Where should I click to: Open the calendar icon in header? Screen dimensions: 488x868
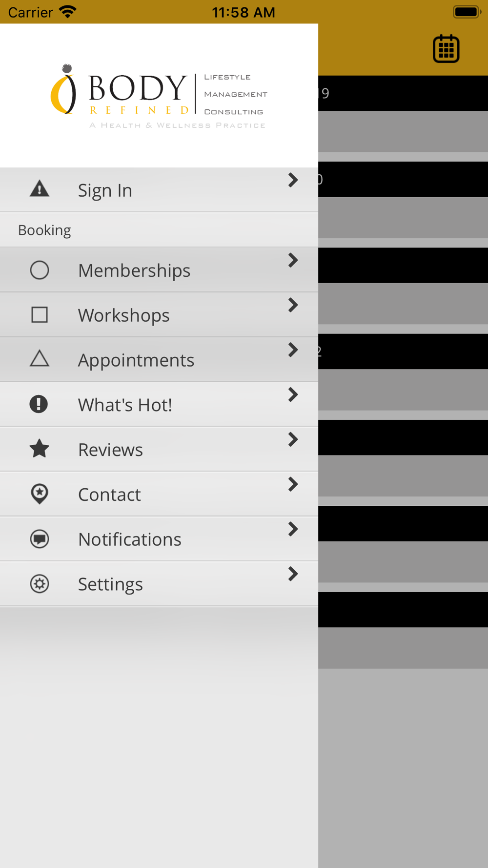pos(446,49)
